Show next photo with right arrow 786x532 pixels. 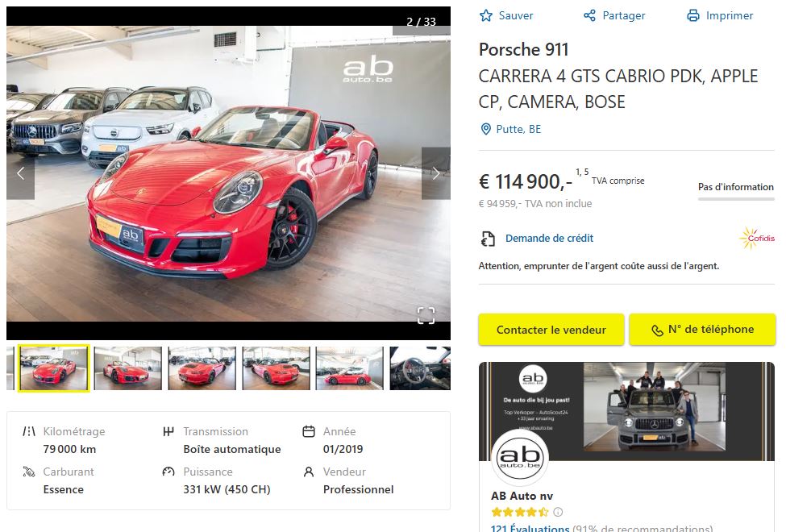[x=436, y=173]
